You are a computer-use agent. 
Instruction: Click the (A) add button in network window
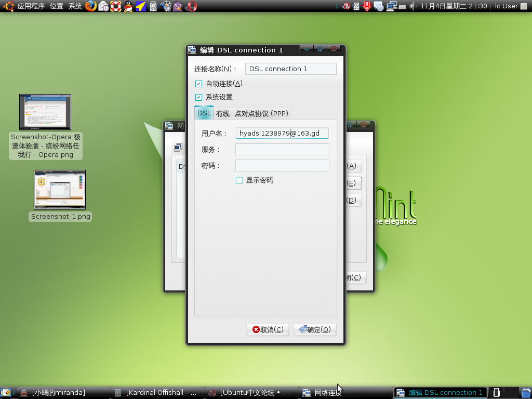(x=353, y=166)
